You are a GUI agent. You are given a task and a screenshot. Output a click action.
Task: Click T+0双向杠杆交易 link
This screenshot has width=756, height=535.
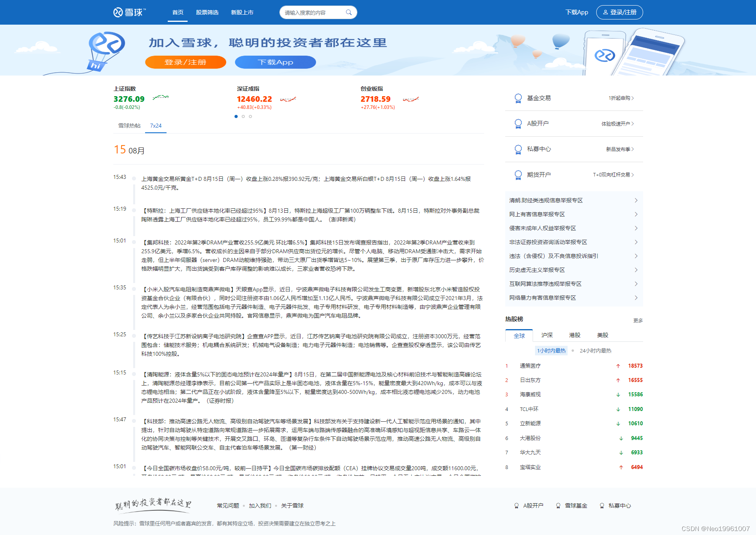point(613,175)
